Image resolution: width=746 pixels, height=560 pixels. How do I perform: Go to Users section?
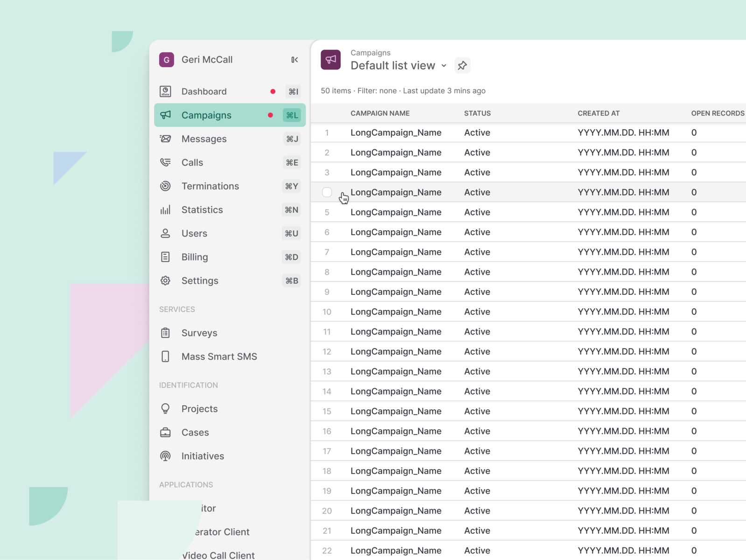230,233
